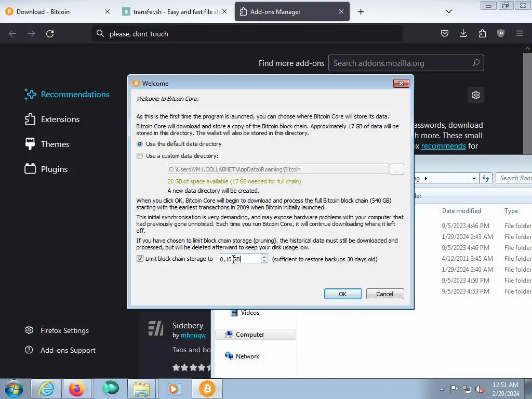Click the block chain storage GB value field
Screen dimensions: 532x399
pyautogui.click(x=240, y=259)
